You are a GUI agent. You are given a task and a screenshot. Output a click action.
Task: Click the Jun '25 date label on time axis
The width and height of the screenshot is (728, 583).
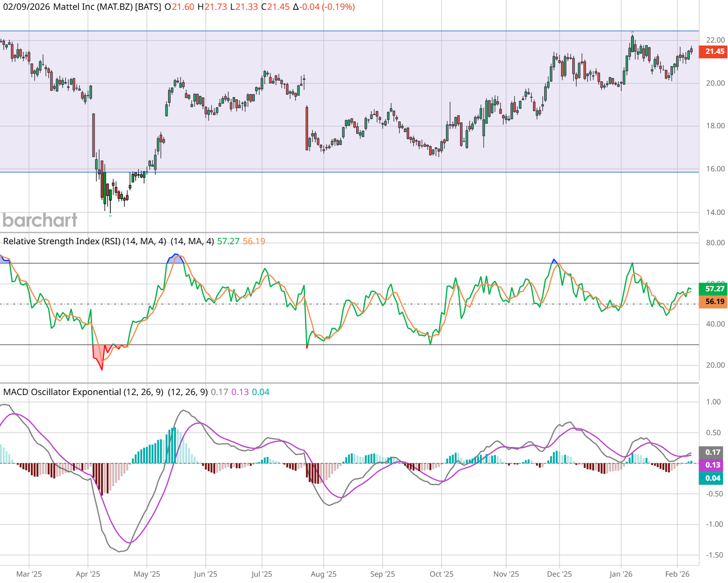(205, 574)
